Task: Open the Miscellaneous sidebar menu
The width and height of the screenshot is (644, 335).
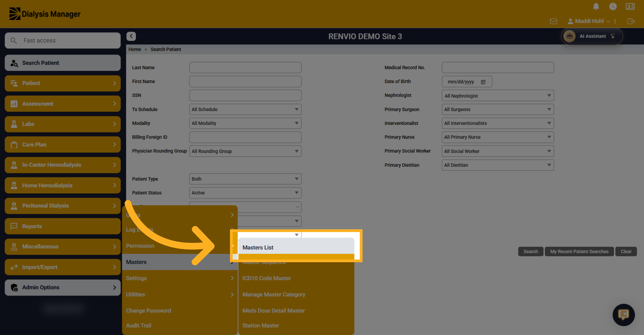Action: (63, 247)
